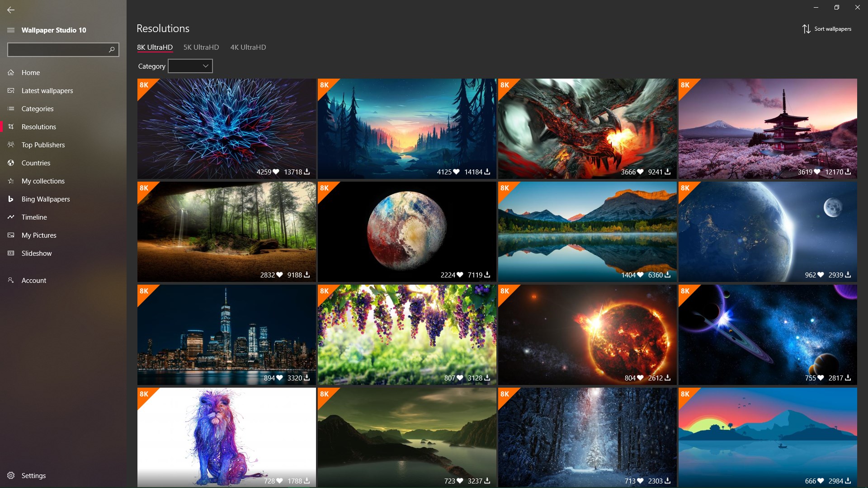Viewport: 868px width, 488px height.
Task: Click heart icon on Pluto wallpaper
Action: [460, 275]
